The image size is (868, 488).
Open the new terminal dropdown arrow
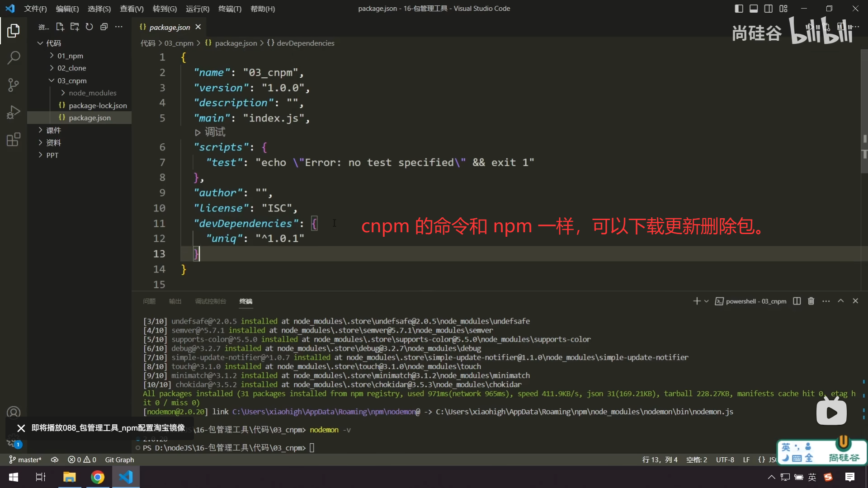[x=707, y=301]
